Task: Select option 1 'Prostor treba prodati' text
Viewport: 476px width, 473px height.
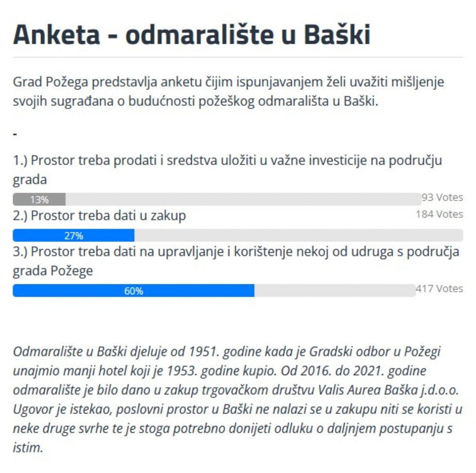Action: [x=227, y=170]
